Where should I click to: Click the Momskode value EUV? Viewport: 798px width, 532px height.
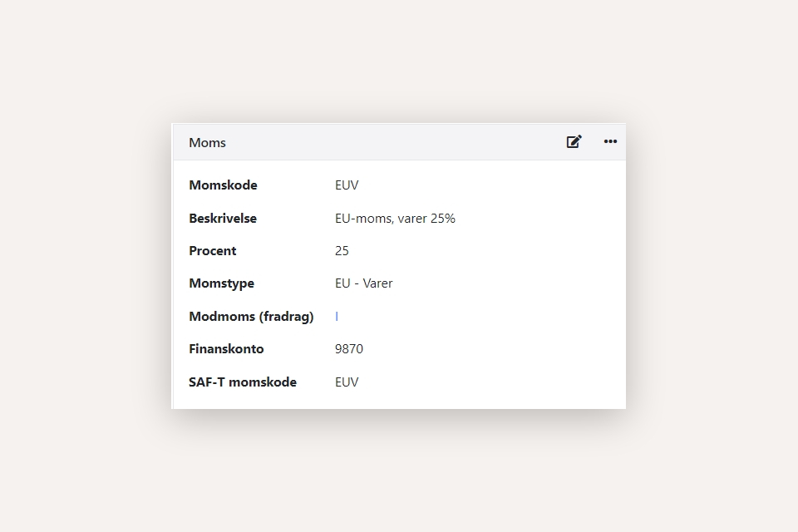(x=347, y=185)
